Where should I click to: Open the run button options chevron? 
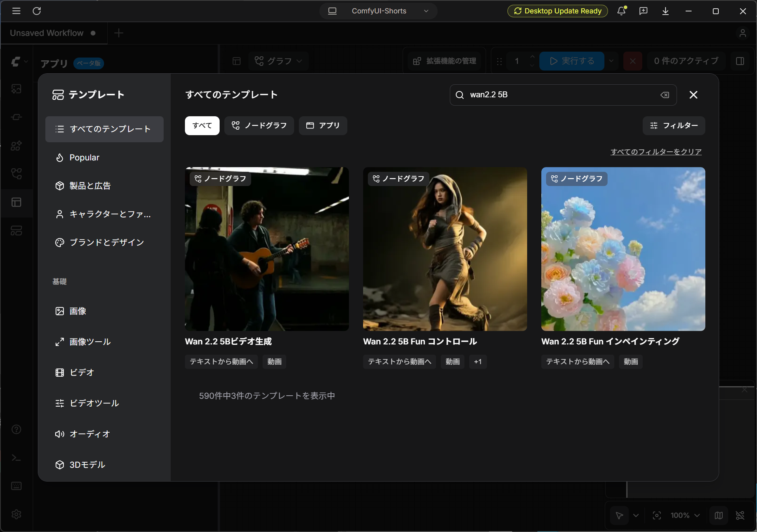point(611,61)
